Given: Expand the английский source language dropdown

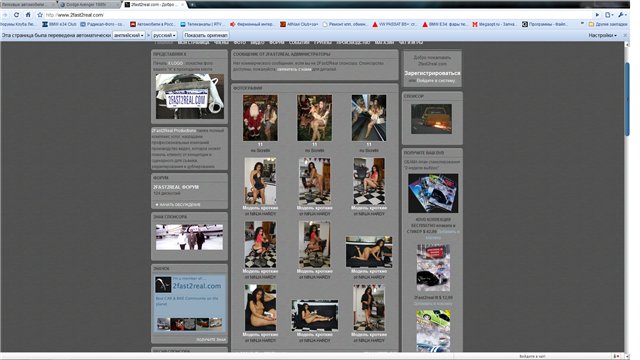Looking at the screenshot, I should click(x=129, y=36).
